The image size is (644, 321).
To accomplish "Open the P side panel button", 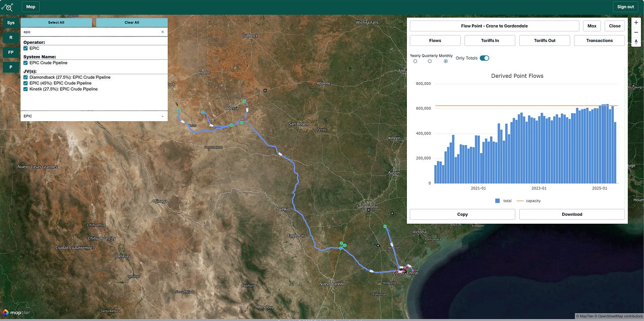I will (x=11, y=67).
